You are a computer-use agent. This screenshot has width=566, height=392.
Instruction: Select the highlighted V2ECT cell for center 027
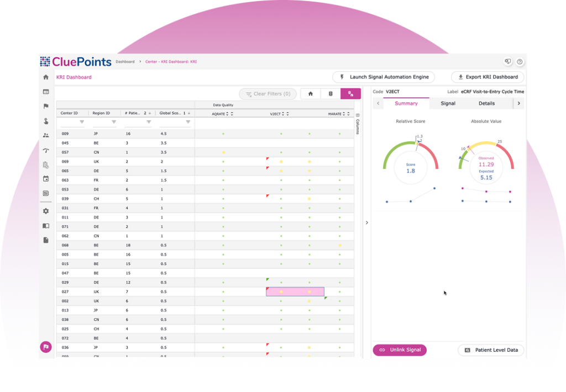pos(295,292)
